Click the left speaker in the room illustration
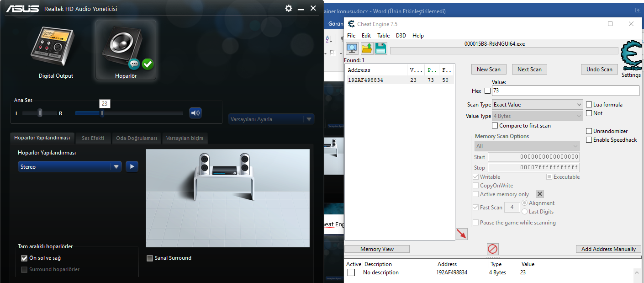Screen dimensions: 644x283 [x=205, y=164]
